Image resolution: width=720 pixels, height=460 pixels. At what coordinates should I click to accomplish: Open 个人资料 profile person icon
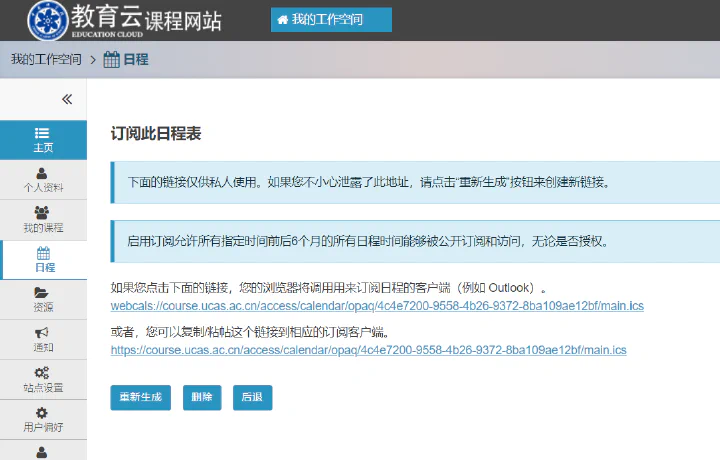42,173
